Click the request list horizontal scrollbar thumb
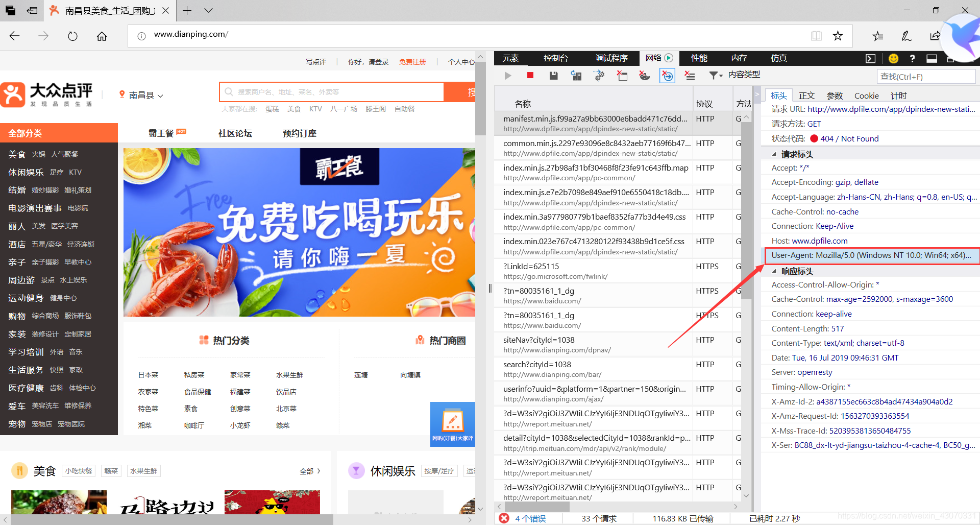This screenshot has width=980, height=525. [536, 507]
